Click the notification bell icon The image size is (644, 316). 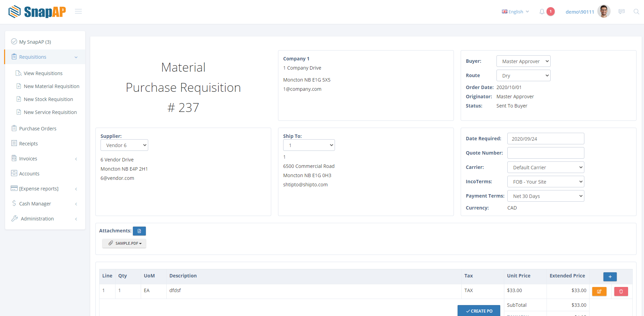pyautogui.click(x=542, y=12)
